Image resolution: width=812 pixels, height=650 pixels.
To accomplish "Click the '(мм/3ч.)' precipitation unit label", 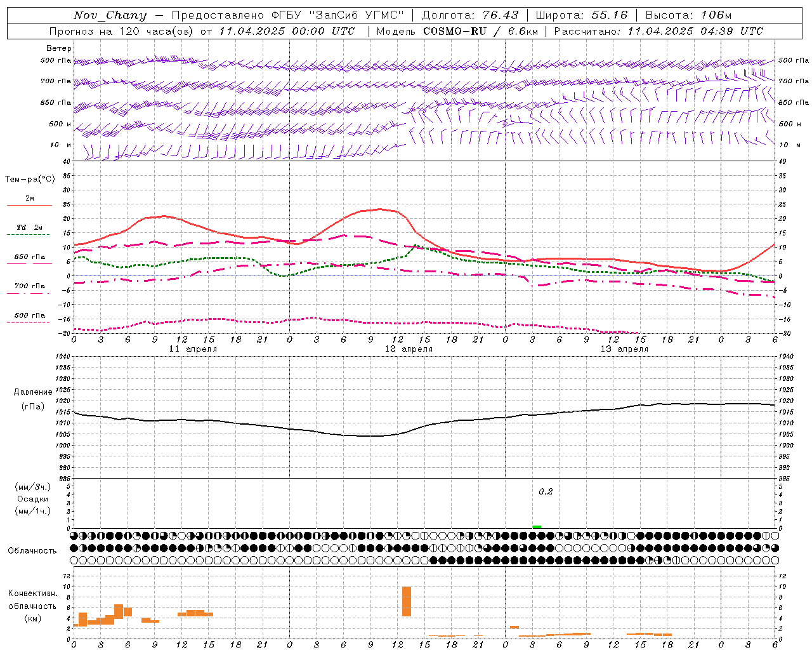I will point(33,487).
